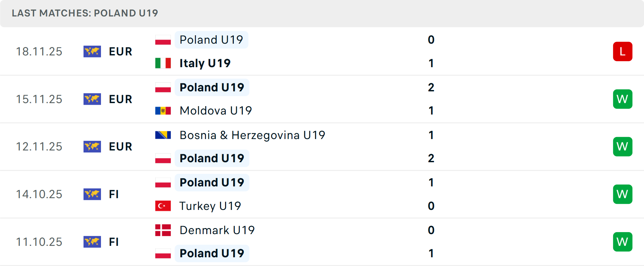This screenshot has width=644, height=266.
Task: Click the world map icon beside 14.10.25
Action: click(92, 194)
